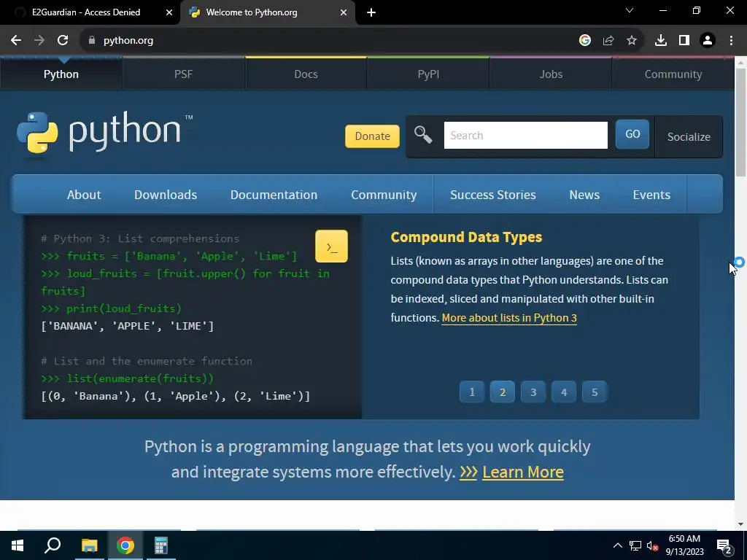Toggle the Chrome side panel icon

pyautogui.click(x=684, y=41)
